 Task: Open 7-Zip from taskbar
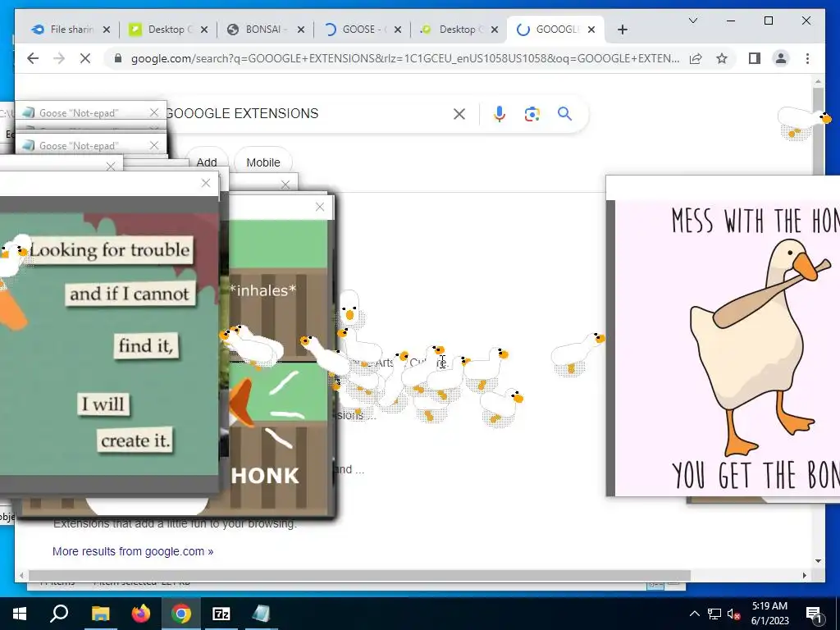(x=221, y=614)
